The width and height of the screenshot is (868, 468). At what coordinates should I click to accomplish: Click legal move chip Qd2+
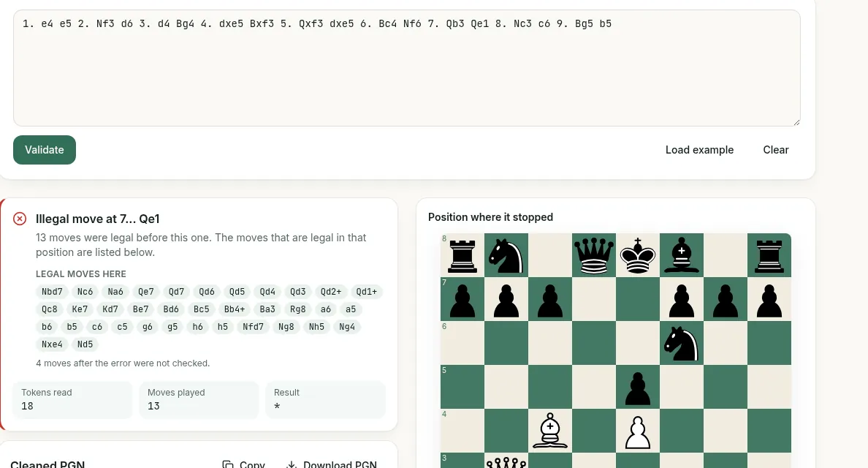[331, 292]
